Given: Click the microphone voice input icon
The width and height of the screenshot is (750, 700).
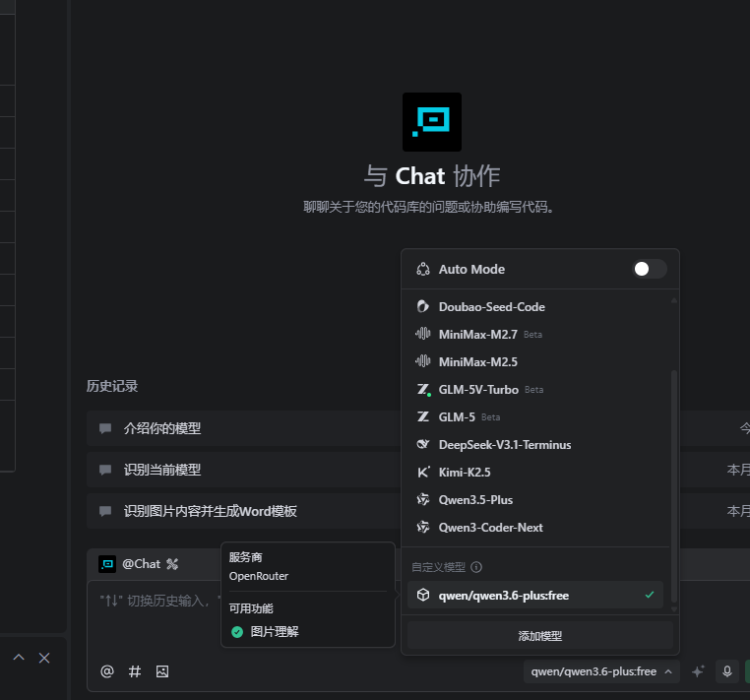Looking at the screenshot, I should [727, 671].
